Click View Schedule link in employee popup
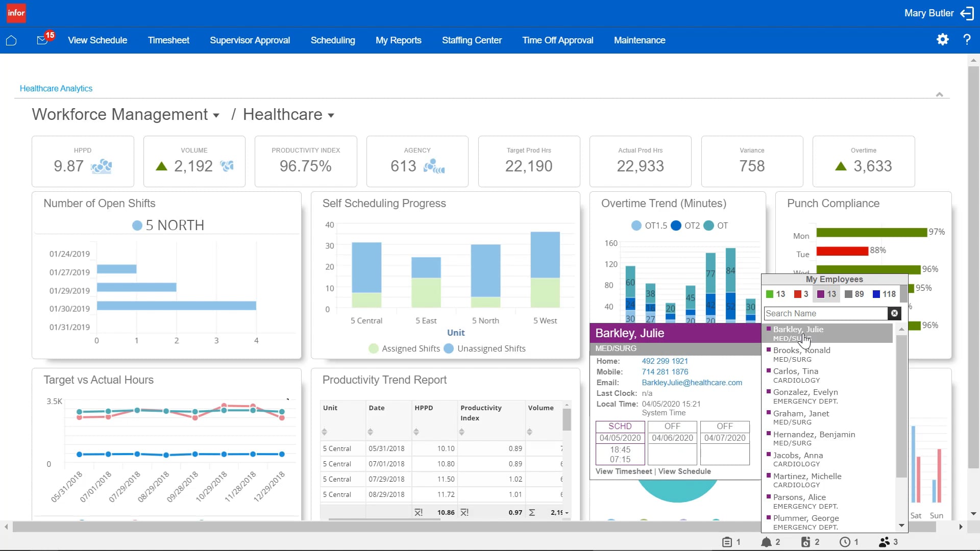The width and height of the screenshot is (980, 551). [x=684, y=471]
